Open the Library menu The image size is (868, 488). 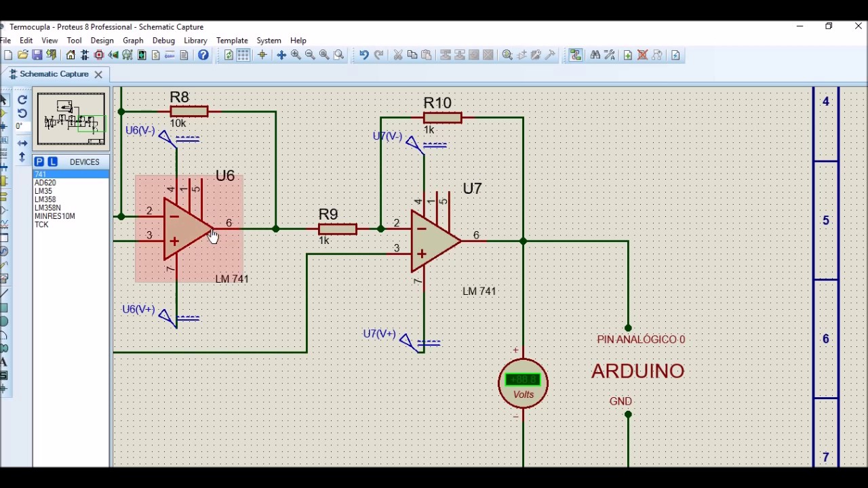click(195, 41)
